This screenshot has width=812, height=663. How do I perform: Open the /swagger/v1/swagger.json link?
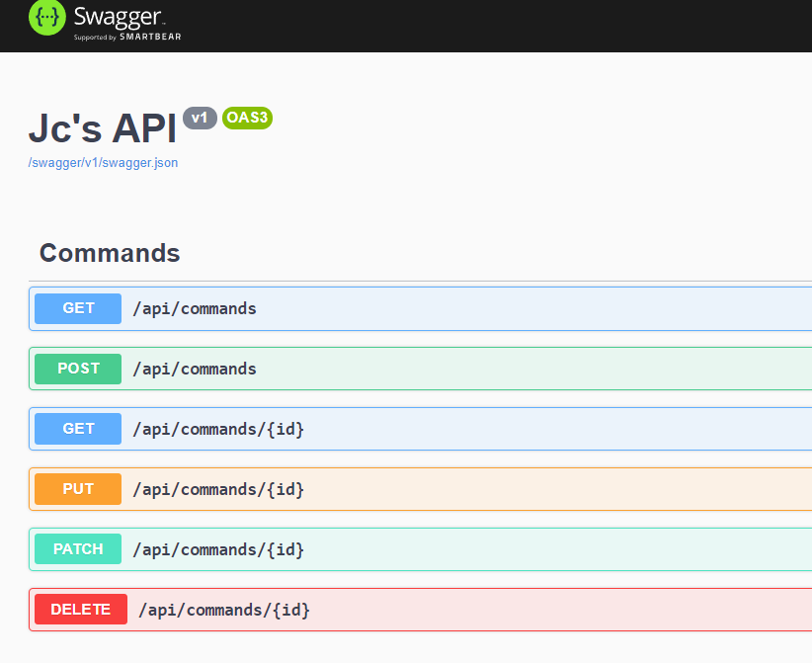[x=103, y=163]
